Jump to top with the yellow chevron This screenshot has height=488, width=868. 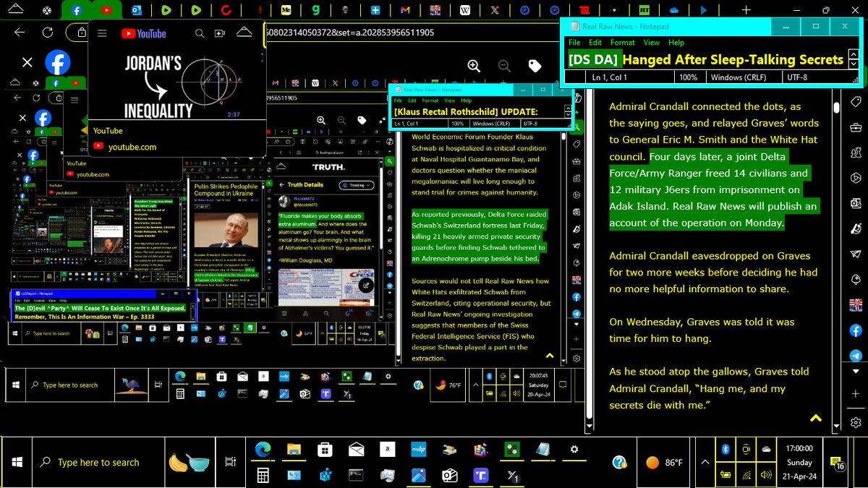[816, 418]
